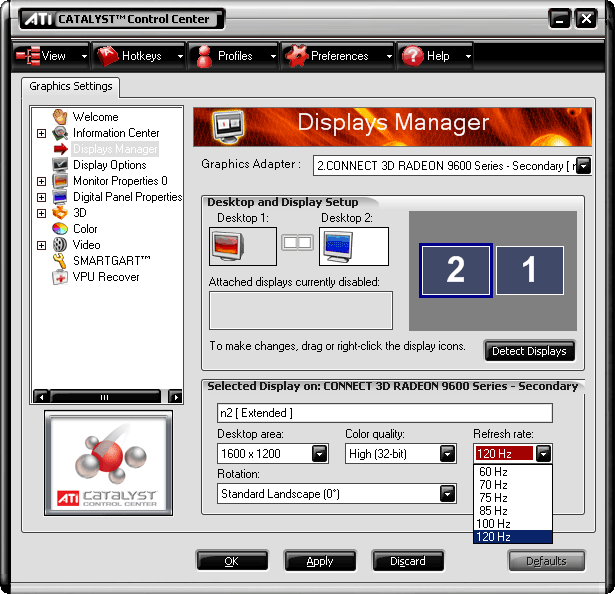Click the VPU Recover first-aid icon
615x594 pixels.
pyautogui.click(x=60, y=277)
